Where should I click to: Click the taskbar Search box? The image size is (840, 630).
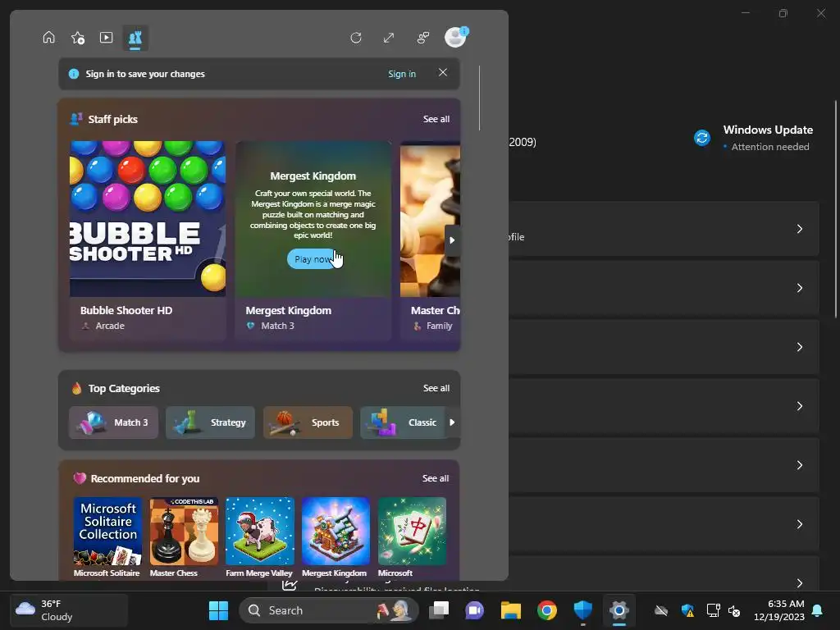pos(329,610)
